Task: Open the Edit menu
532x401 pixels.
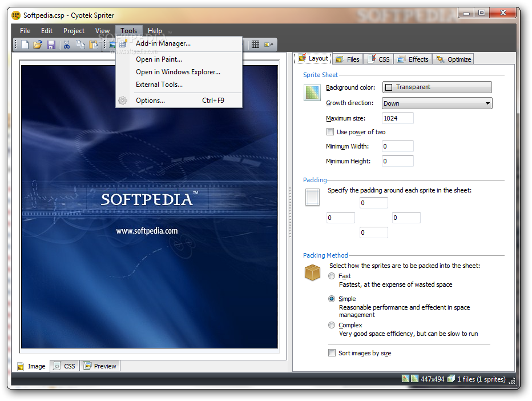Action: [x=47, y=31]
